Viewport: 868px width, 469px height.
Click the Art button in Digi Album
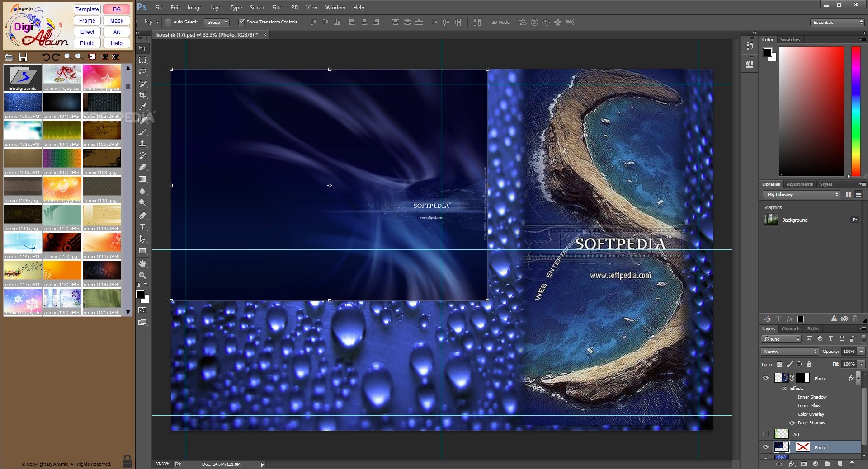[117, 32]
